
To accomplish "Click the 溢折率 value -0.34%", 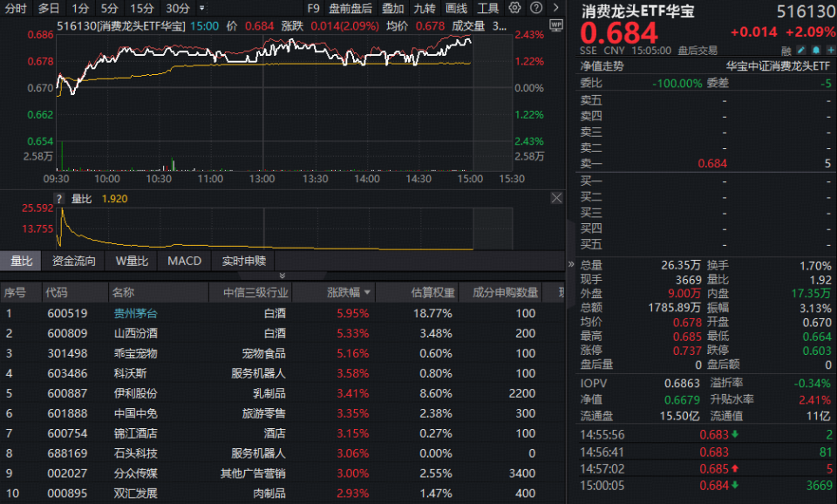I will coord(812,384).
